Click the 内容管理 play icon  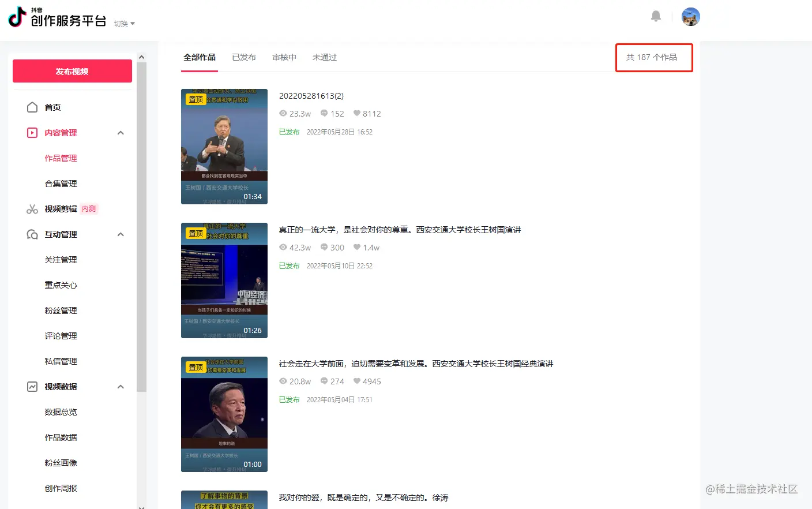32,133
